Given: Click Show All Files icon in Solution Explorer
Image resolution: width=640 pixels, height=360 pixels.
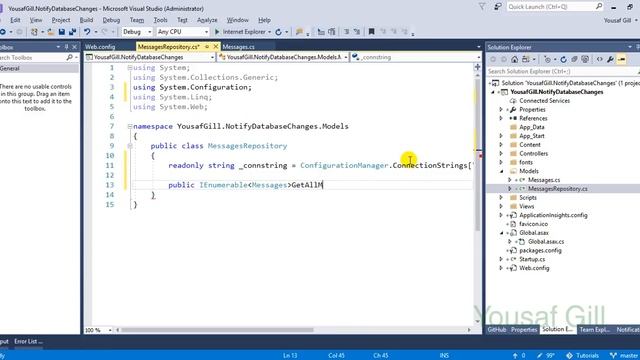Looking at the screenshot, I should pos(585,60).
